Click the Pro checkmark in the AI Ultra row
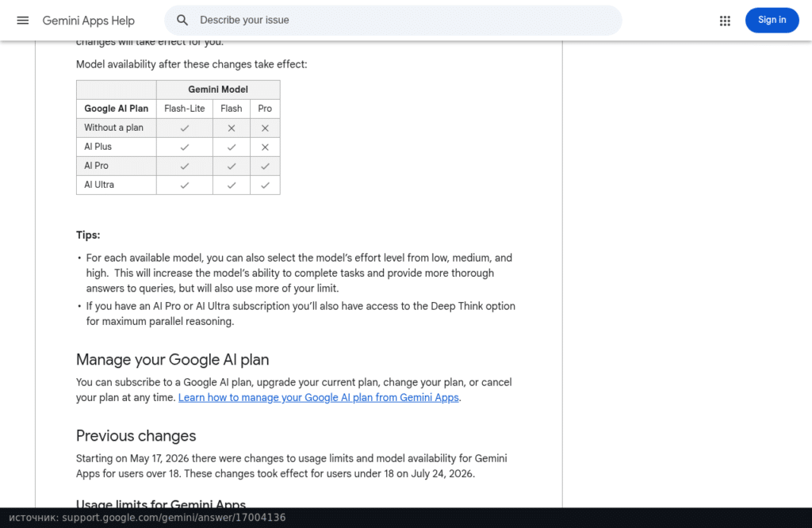This screenshot has height=528, width=812. click(x=265, y=185)
